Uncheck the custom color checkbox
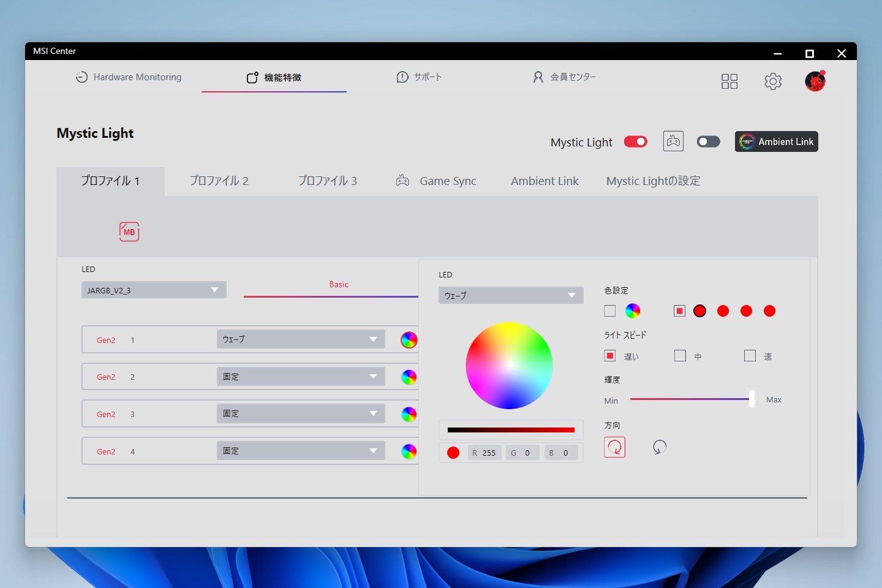 point(679,311)
